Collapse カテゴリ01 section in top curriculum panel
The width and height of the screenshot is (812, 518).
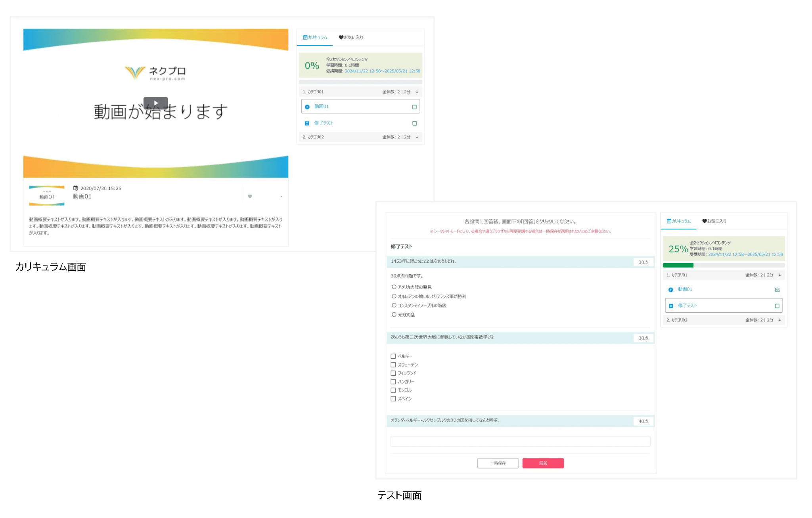click(417, 92)
